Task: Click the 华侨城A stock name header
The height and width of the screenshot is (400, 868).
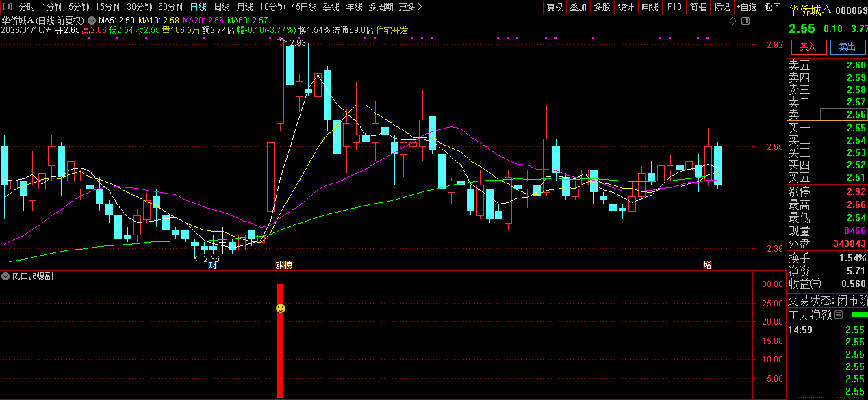Action: click(x=810, y=10)
